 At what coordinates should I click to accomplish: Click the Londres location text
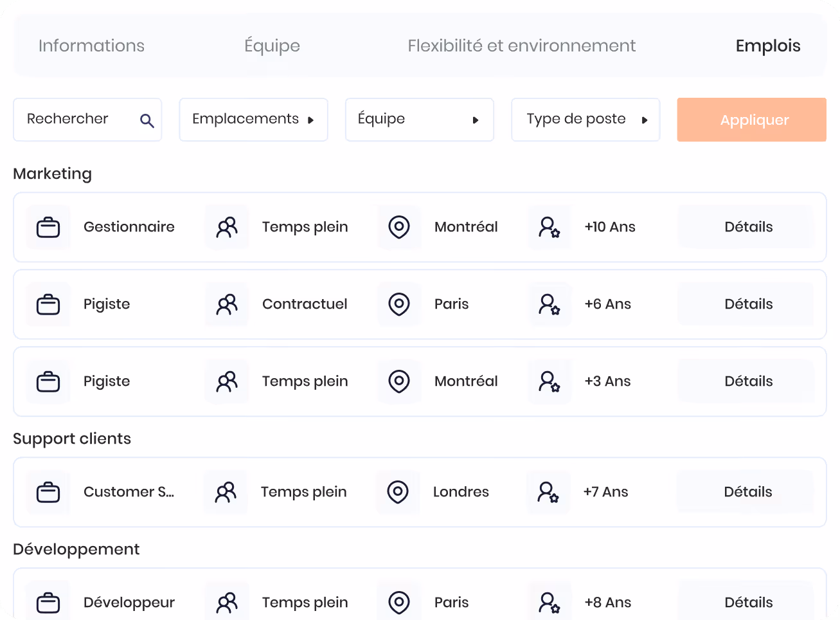point(461,491)
